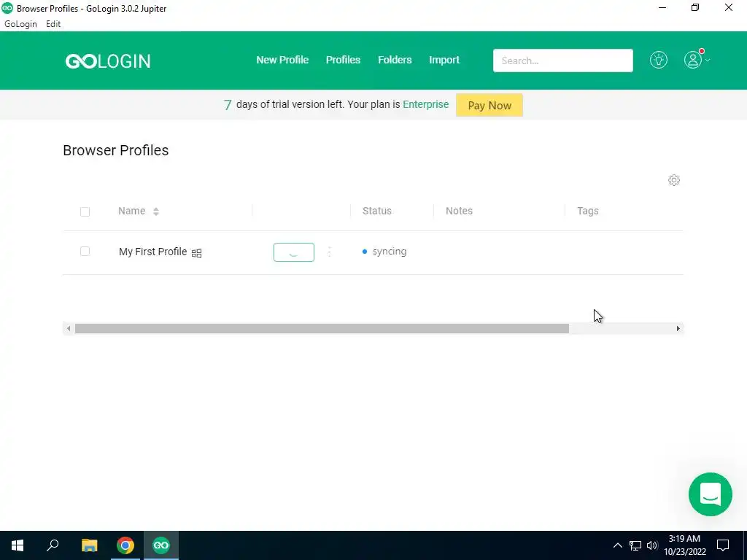Image resolution: width=747 pixels, height=560 pixels.
Task: Click the horizontal scrollbar thumb
Action: 322,329
